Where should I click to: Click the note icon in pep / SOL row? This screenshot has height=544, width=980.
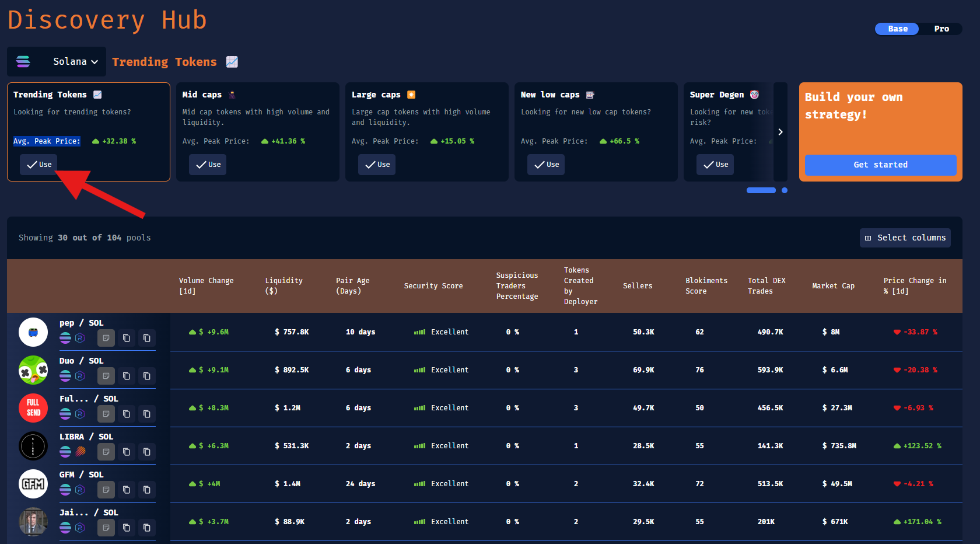click(106, 338)
